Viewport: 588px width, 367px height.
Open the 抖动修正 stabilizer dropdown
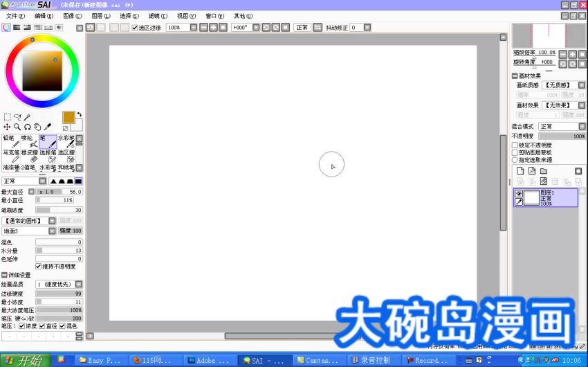367,28
